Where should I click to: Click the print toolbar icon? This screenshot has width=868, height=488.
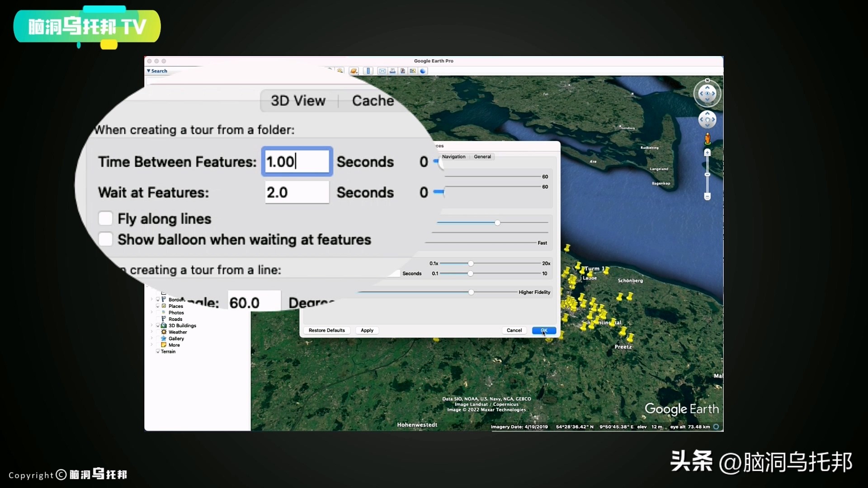coord(392,71)
